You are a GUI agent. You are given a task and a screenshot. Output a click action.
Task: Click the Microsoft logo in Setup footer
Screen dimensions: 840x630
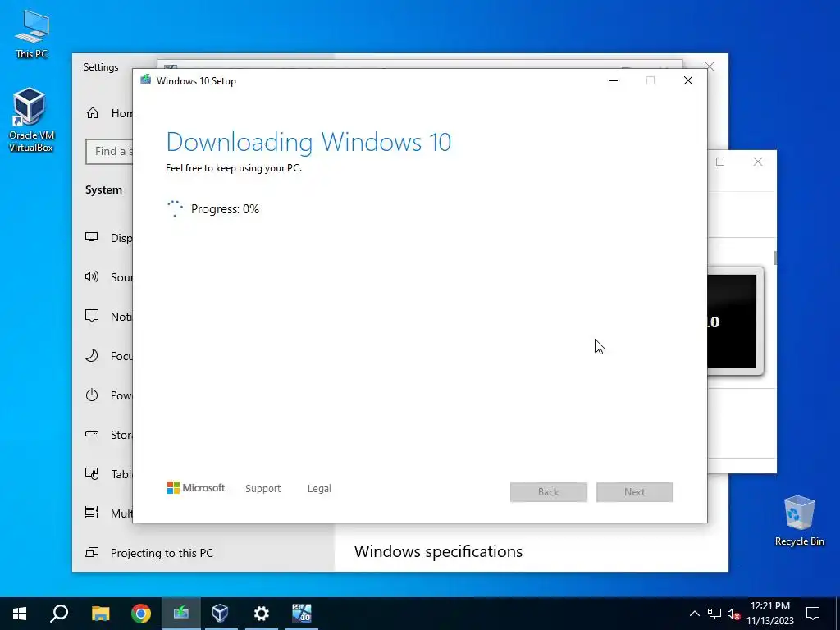click(196, 488)
